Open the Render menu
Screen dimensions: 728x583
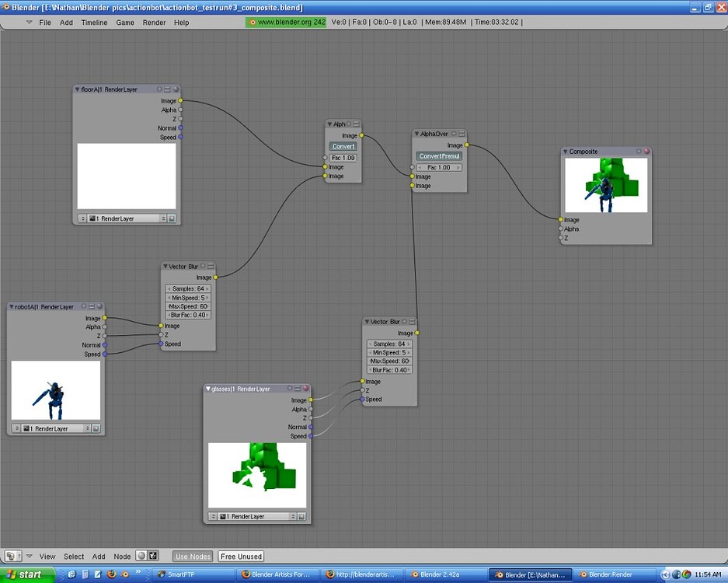coord(154,23)
